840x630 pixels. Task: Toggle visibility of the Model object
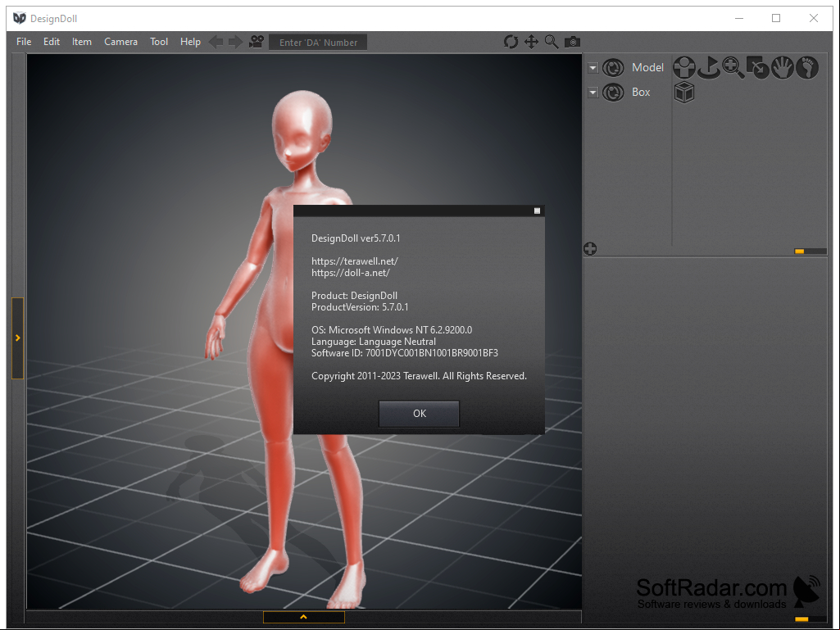point(613,68)
